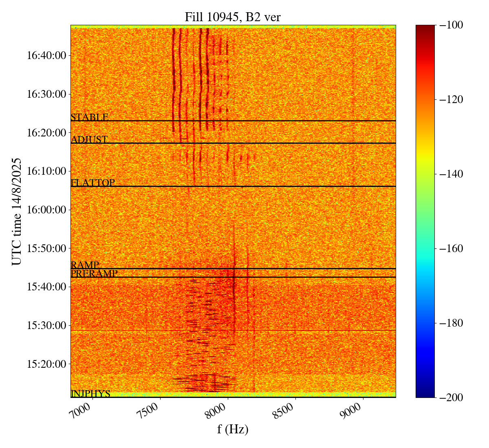
Task: Click the 'f (Hz)' x-axis label
Action: pyautogui.click(x=233, y=429)
